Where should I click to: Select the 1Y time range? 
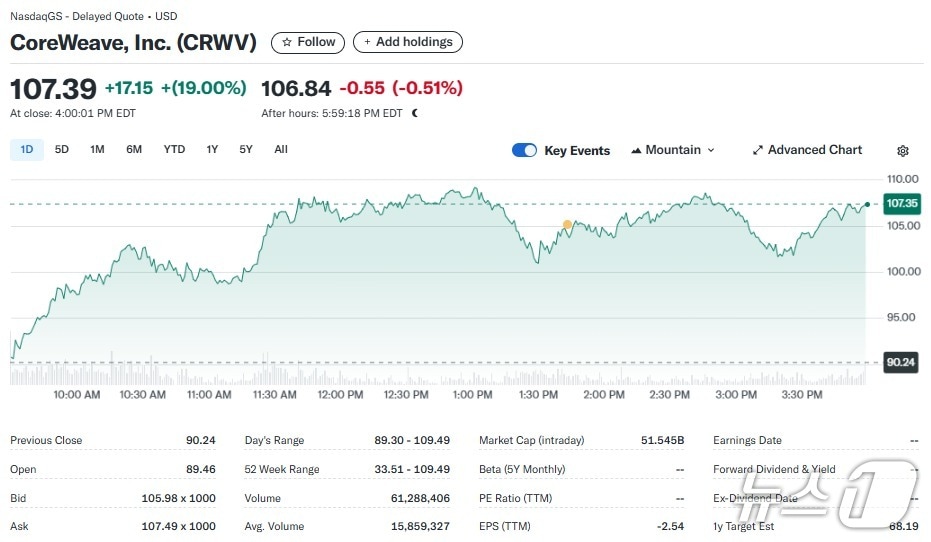[x=212, y=149]
